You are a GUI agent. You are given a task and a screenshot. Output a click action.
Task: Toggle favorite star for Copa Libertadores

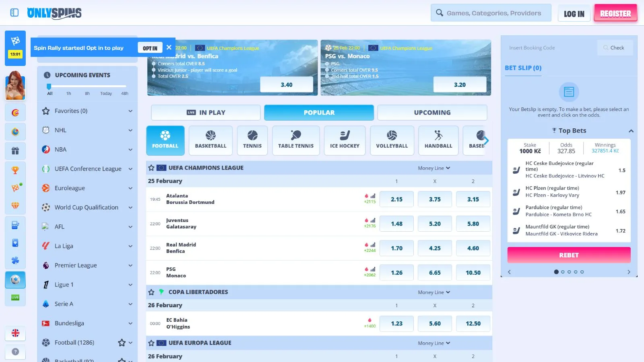click(x=151, y=292)
